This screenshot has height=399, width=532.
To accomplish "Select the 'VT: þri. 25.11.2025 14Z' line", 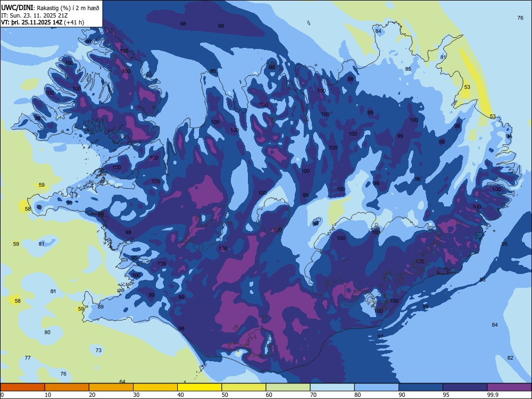I will [x=32, y=22].
